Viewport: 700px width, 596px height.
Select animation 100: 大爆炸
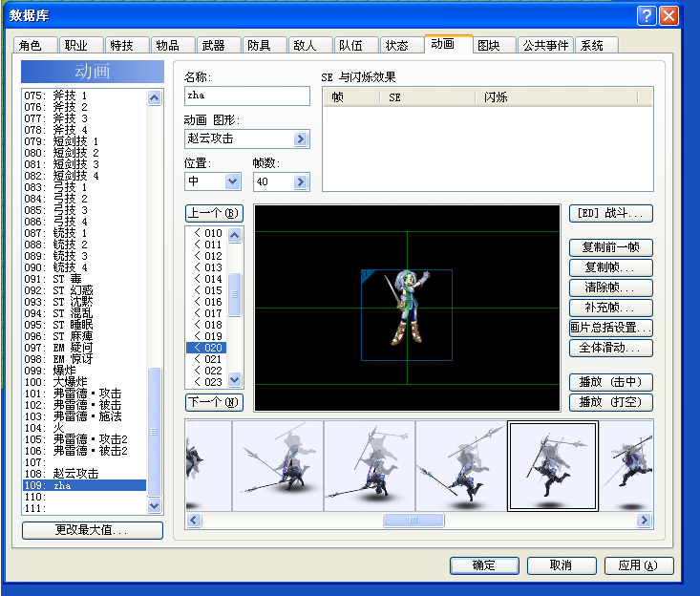pos(84,382)
